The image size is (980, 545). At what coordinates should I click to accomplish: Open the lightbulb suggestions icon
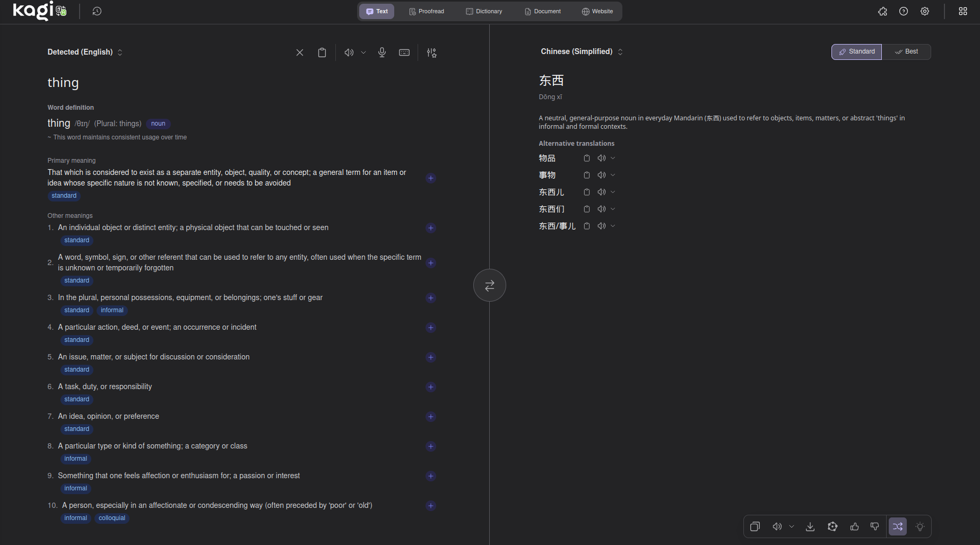920,526
